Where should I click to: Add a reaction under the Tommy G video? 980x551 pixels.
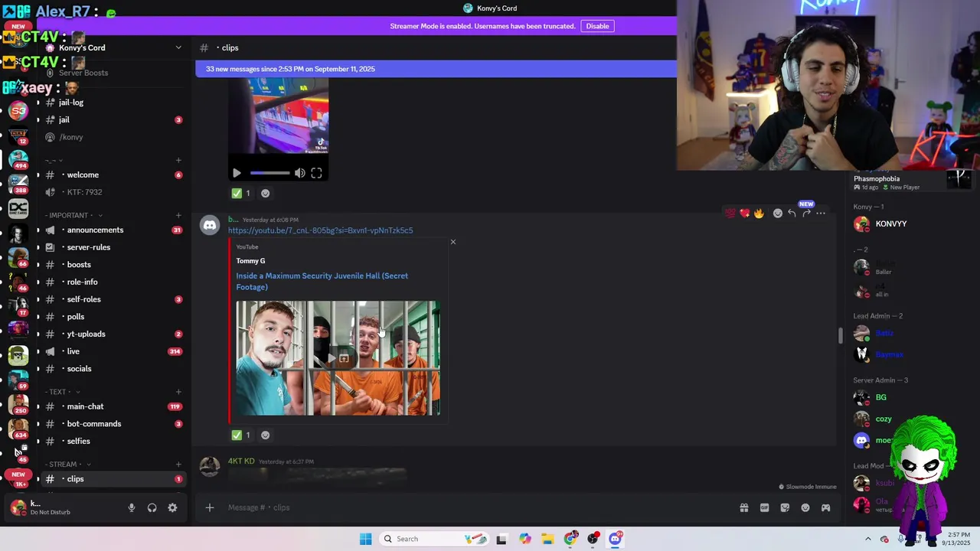click(265, 435)
